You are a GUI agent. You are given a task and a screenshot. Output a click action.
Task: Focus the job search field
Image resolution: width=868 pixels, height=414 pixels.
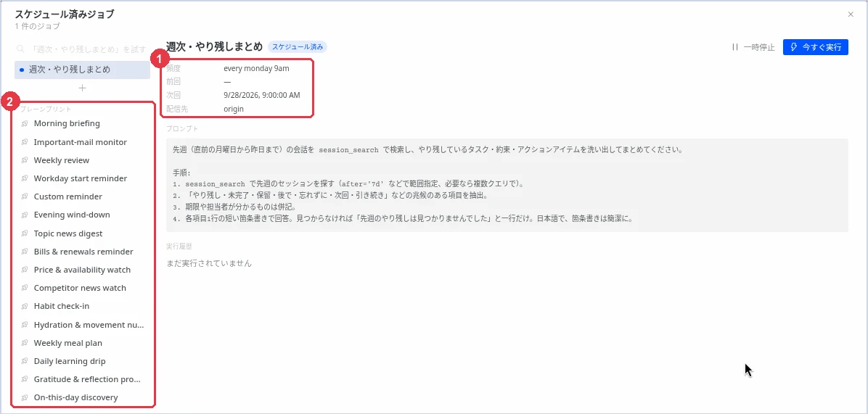click(x=82, y=49)
